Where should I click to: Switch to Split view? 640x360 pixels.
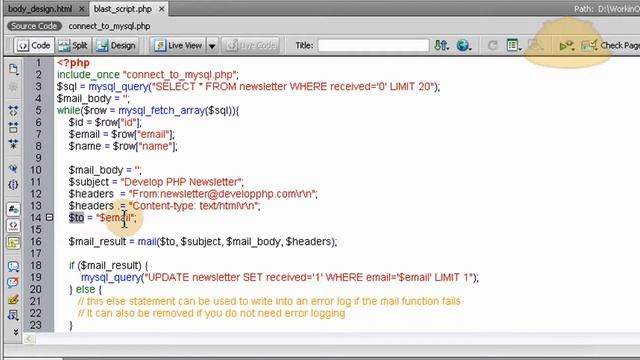click(73, 45)
